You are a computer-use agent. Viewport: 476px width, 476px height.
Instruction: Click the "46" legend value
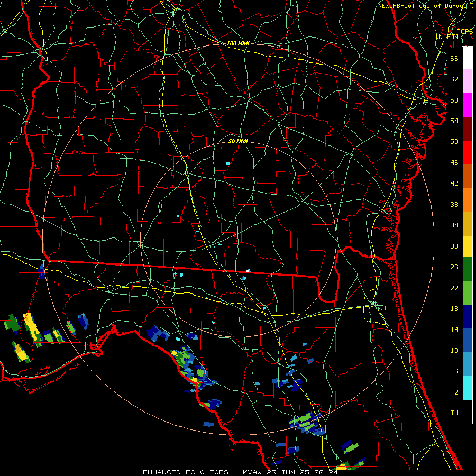click(x=454, y=163)
